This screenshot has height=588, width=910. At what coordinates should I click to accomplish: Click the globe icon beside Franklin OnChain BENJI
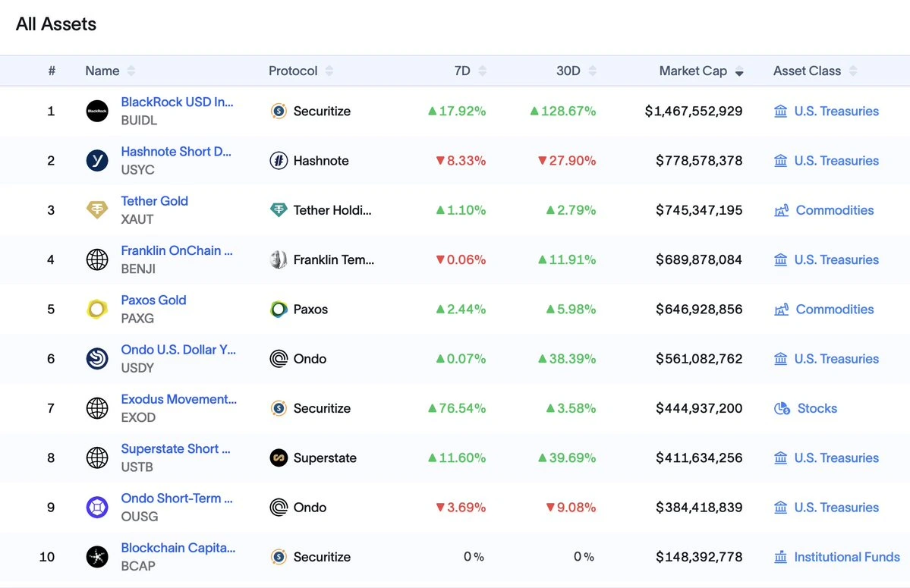click(97, 259)
